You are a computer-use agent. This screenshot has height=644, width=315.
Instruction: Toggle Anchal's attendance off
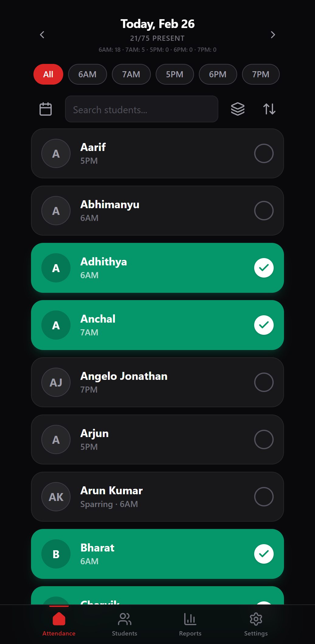click(264, 325)
